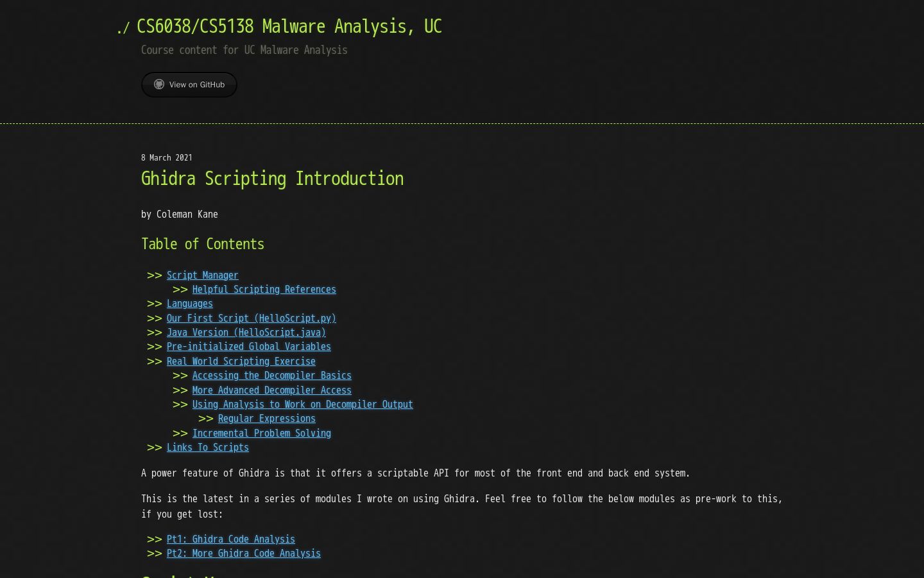Open Real World Scripting Exercise section
The height and width of the screenshot is (578, 924).
coord(241,362)
